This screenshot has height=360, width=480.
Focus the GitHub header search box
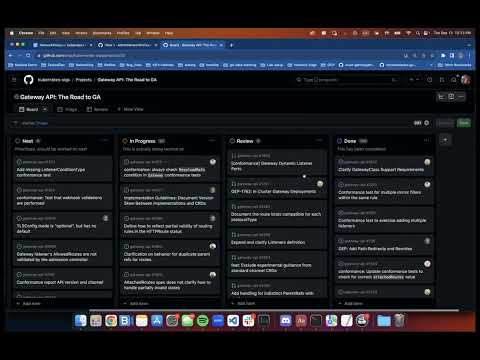pyautogui.click(x=347, y=80)
